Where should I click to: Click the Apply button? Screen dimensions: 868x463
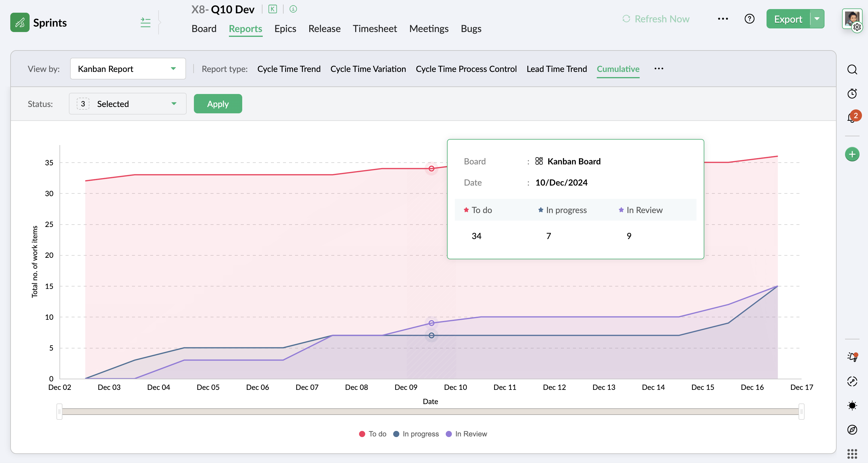pyautogui.click(x=218, y=104)
